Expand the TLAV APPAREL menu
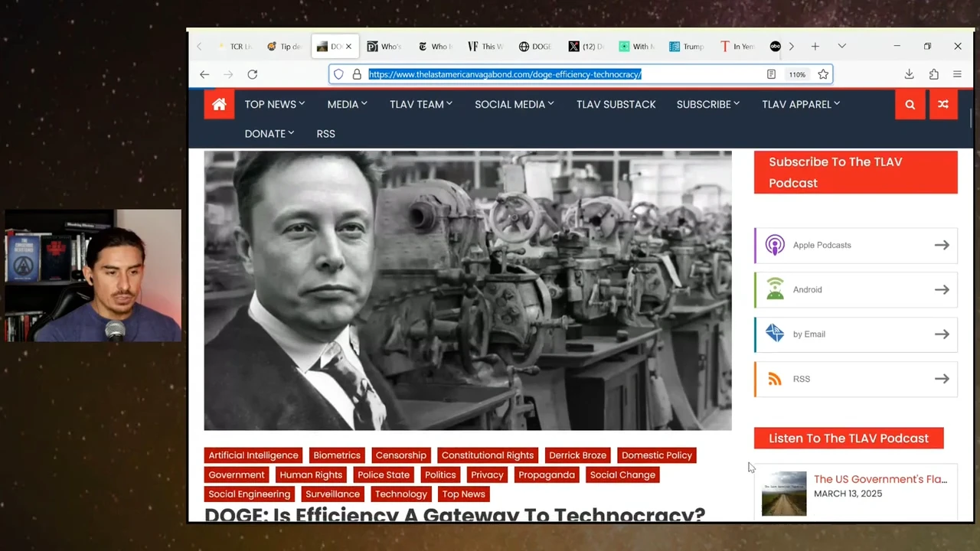 [x=801, y=105]
